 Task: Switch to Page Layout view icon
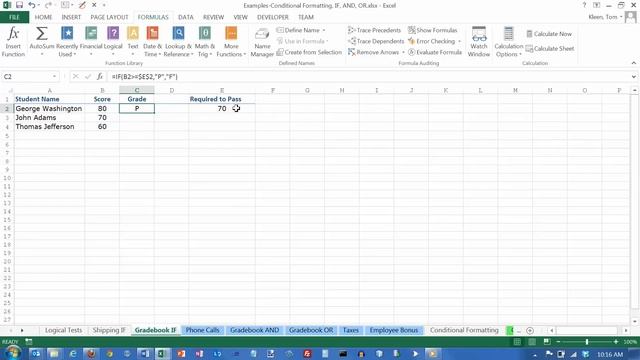[532, 342]
